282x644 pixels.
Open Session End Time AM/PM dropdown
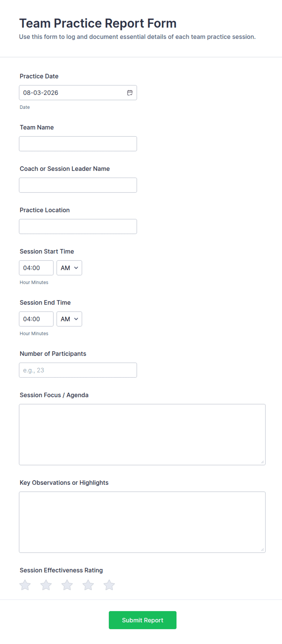click(69, 319)
